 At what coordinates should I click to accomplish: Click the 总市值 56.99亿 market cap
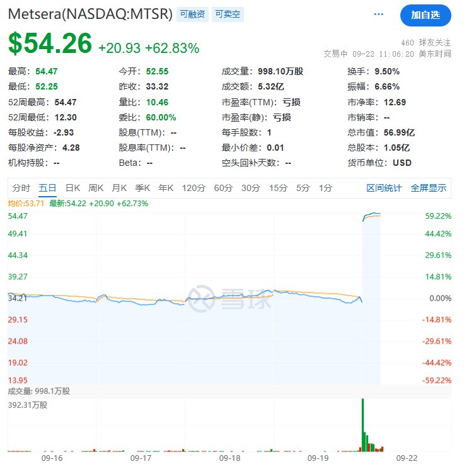coord(399,132)
